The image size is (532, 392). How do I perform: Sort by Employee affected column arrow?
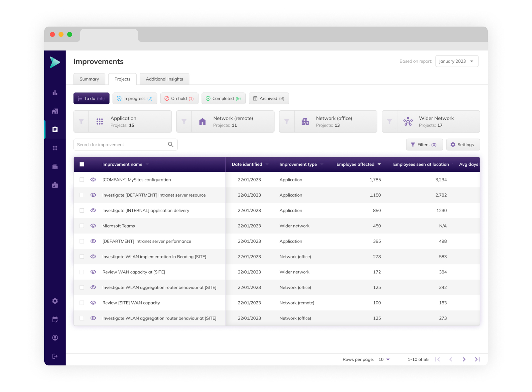[x=379, y=164]
